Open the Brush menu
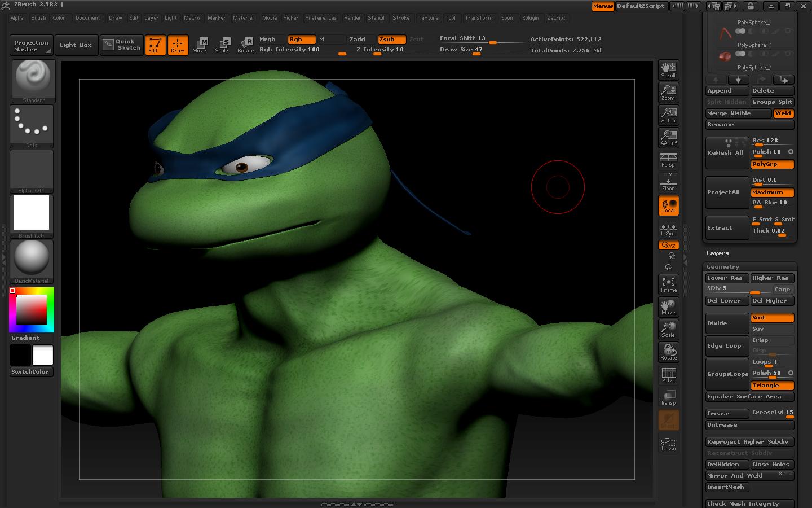812x508 pixels. point(38,18)
